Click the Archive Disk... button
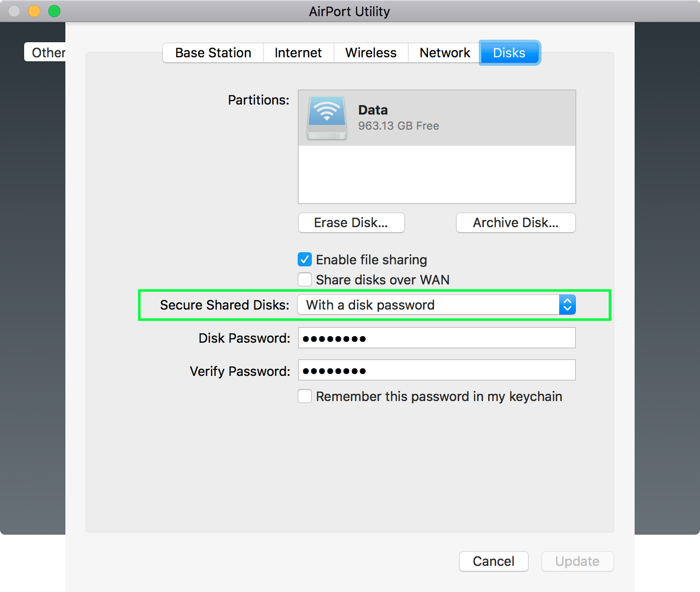 [x=516, y=223]
